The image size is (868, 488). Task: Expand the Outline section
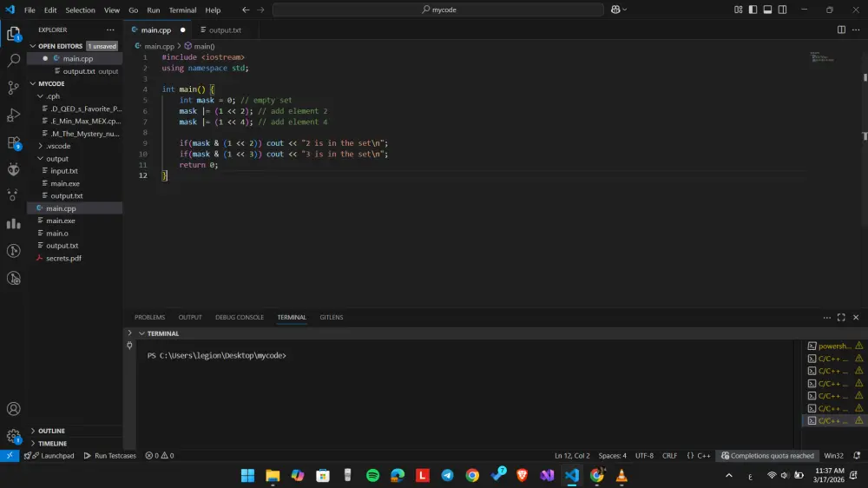click(x=51, y=431)
